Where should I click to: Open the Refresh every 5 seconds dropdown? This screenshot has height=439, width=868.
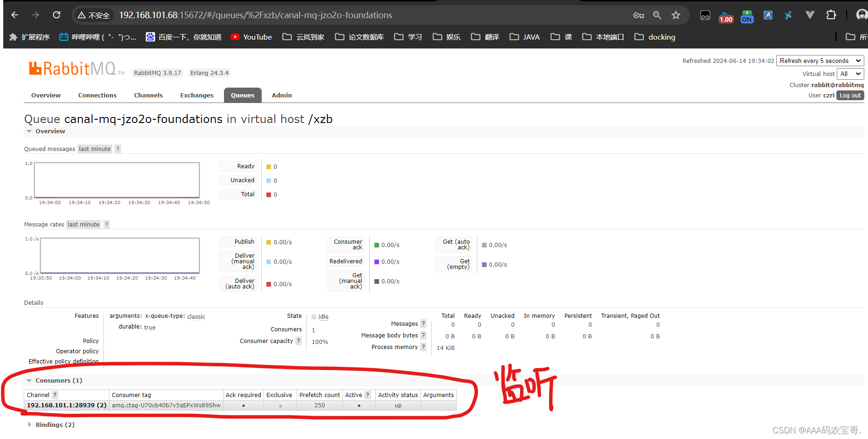(x=820, y=61)
